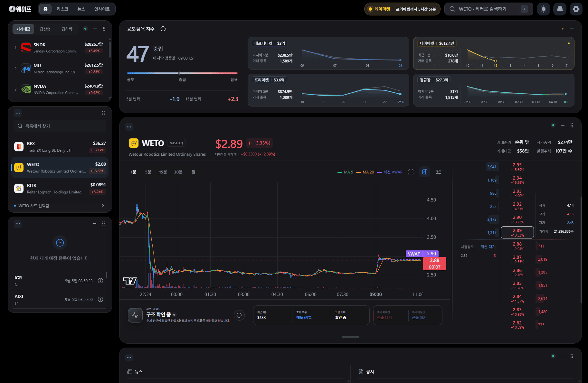
Task: Select BEX Tradr 2X Long ETF row
Action: click(x=60, y=147)
